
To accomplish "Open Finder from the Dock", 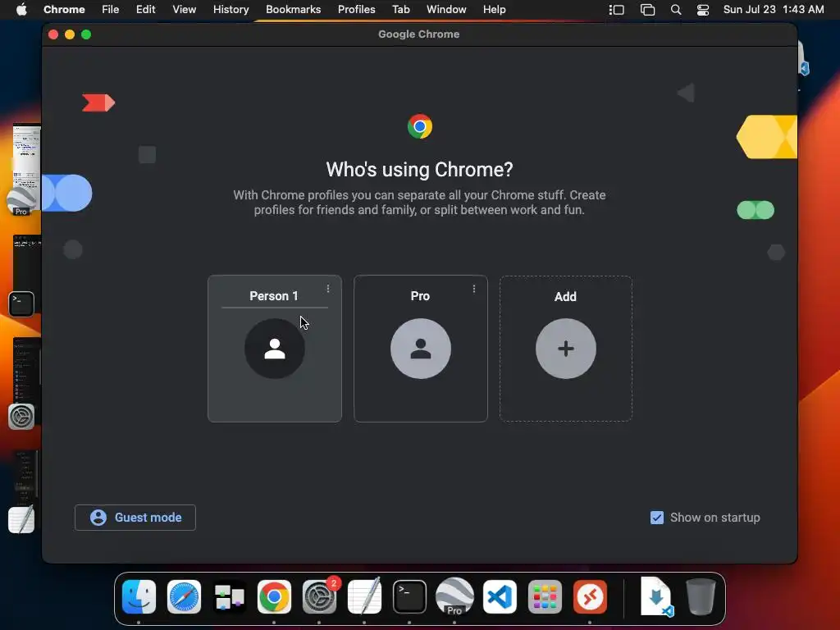I will tap(139, 597).
